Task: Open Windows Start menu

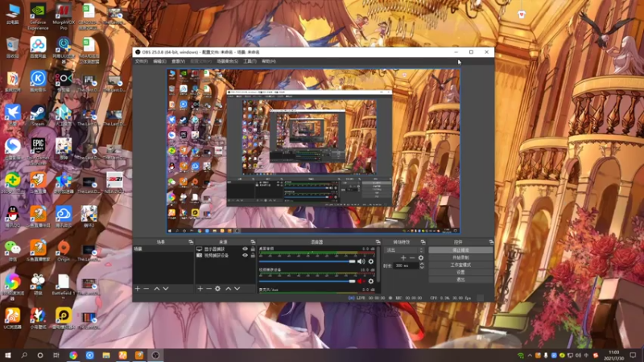Action: point(8,355)
